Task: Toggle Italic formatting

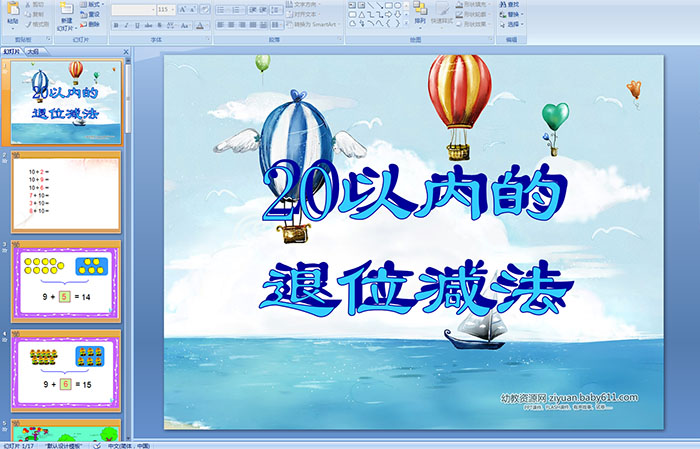Action: [x=126, y=25]
